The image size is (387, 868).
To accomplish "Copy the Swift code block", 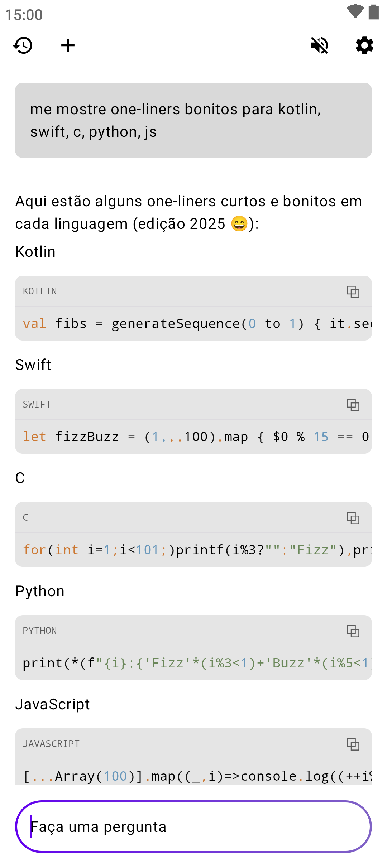I will pyautogui.click(x=353, y=405).
